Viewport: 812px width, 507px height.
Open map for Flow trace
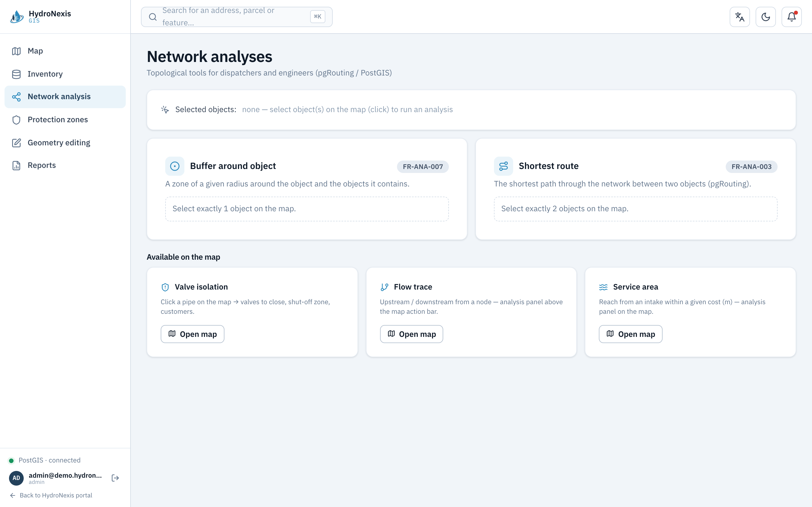tap(411, 334)
